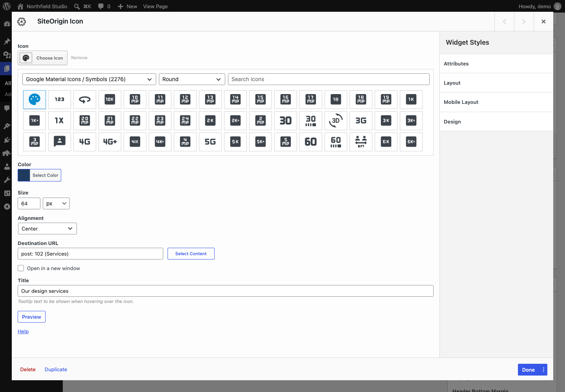Pick the 123 icon
The width and height of the screenshot is (565, 392).
click(60, 100)
